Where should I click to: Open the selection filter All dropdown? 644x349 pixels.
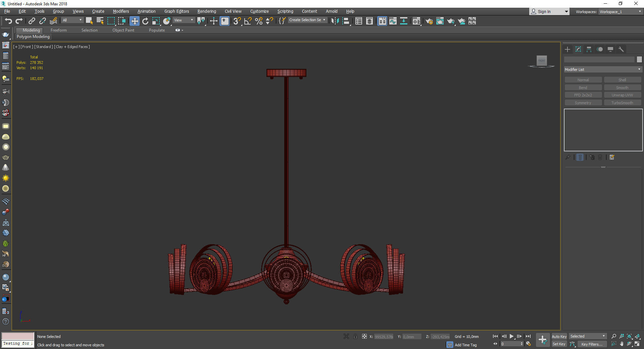(72, 20)
